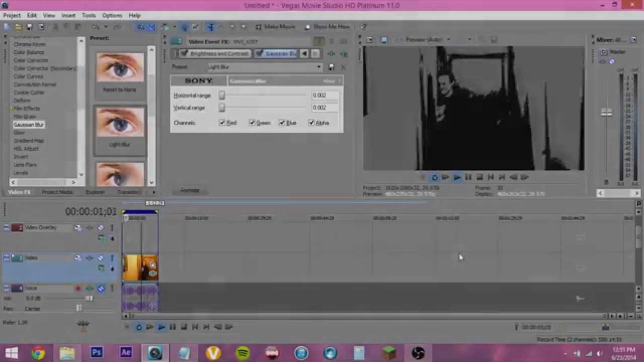The height and width of the screenshot is (362, 644).
Task: Toggle the Brightness and Contrast effect checkbox
Action: click(184, 54)
